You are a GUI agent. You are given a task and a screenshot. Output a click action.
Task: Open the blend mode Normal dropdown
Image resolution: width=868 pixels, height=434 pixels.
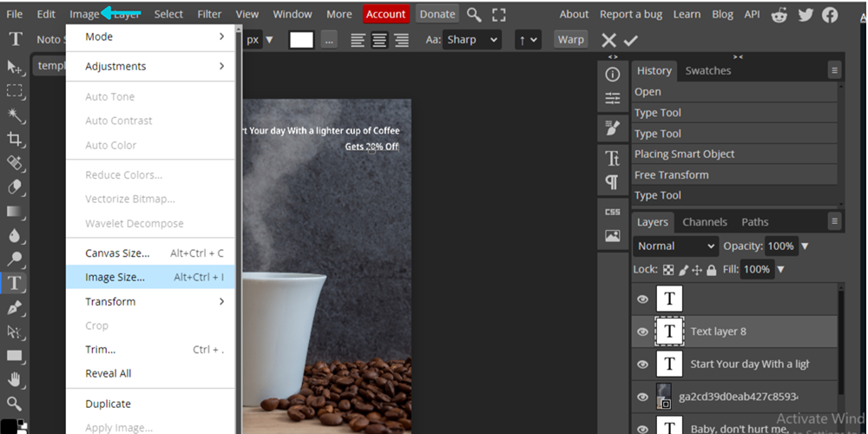click(x=675, y=247)
